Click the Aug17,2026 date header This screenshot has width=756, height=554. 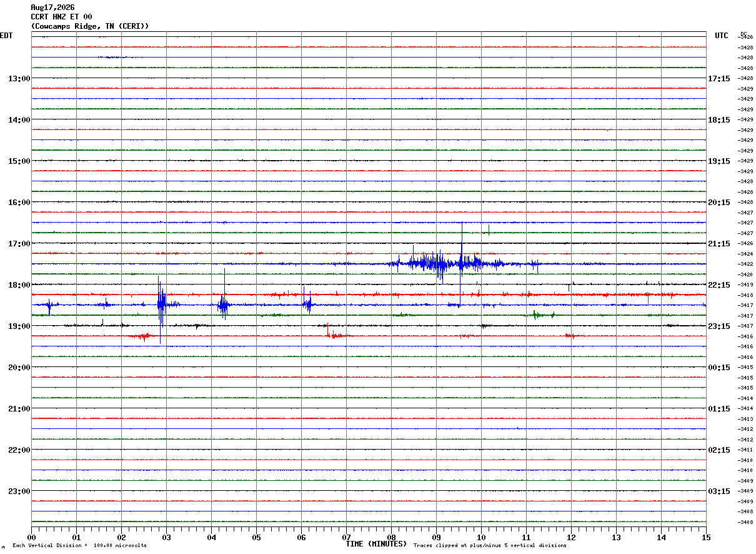[52, 8]
